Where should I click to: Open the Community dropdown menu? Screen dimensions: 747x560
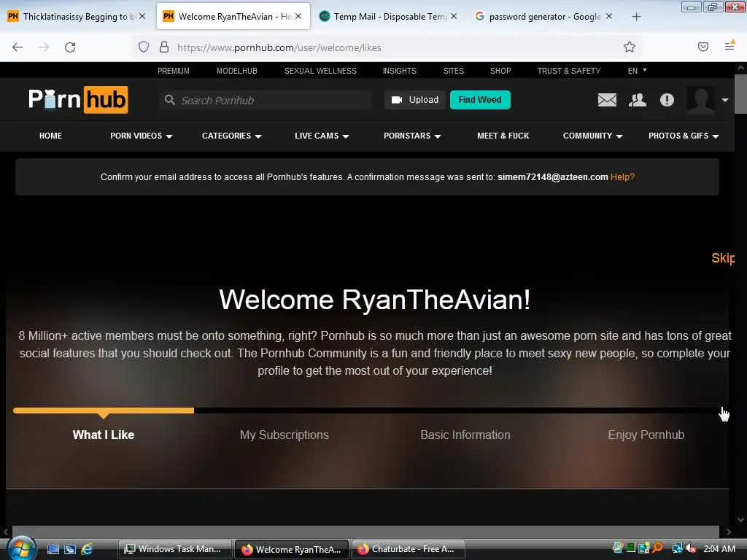pos(592,136)
